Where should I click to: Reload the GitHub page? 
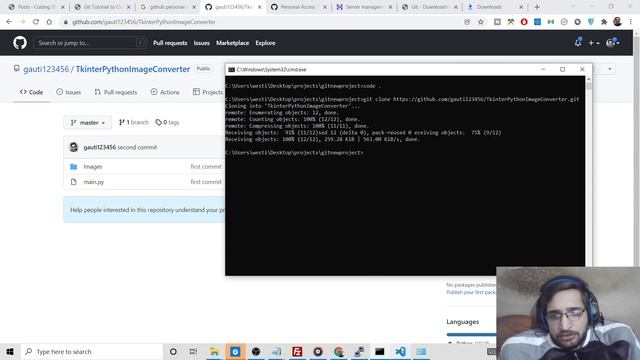36,22
